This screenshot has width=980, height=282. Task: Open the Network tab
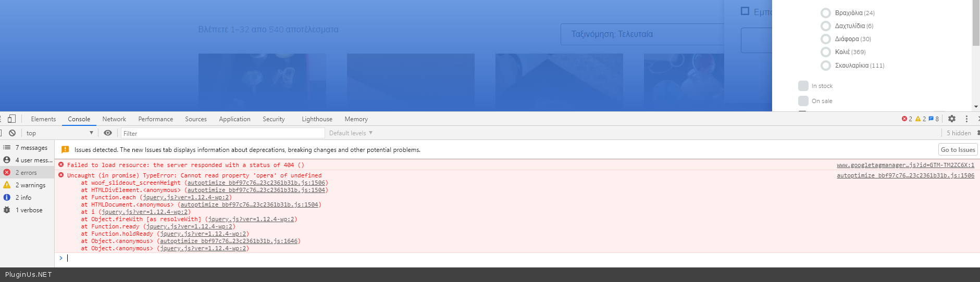point(114,119)
